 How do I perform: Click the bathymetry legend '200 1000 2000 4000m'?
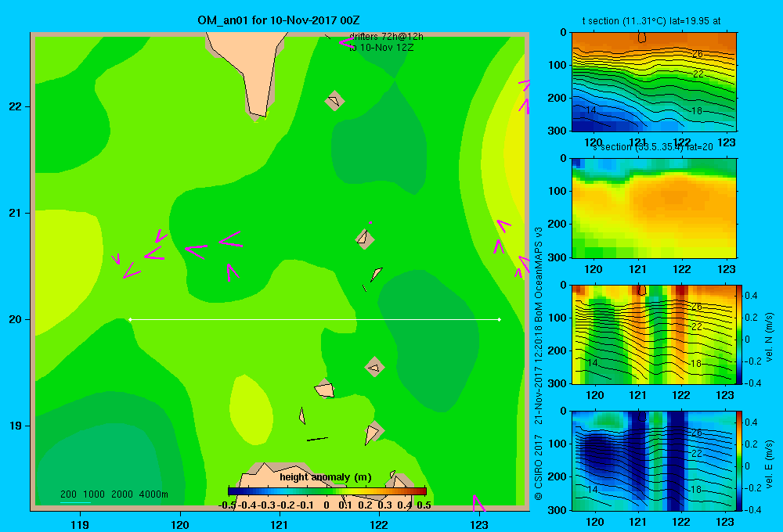coord(114,494)
